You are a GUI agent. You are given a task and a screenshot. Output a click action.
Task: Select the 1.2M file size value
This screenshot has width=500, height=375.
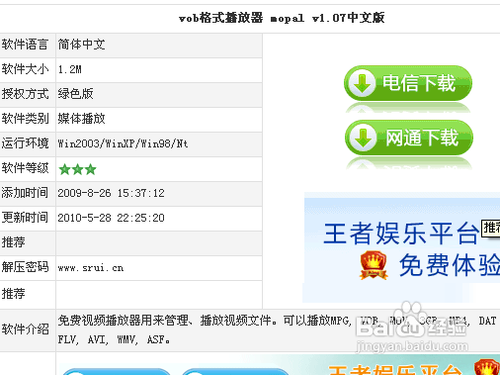click(70, 69)
